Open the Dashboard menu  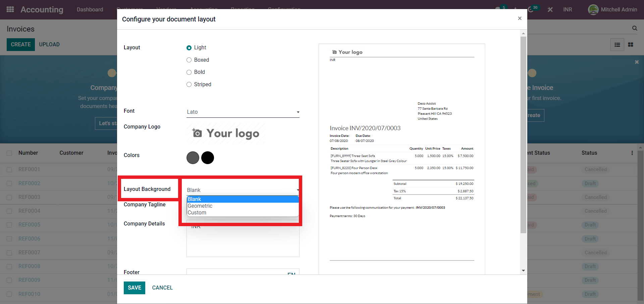click(x=90, y=10)
